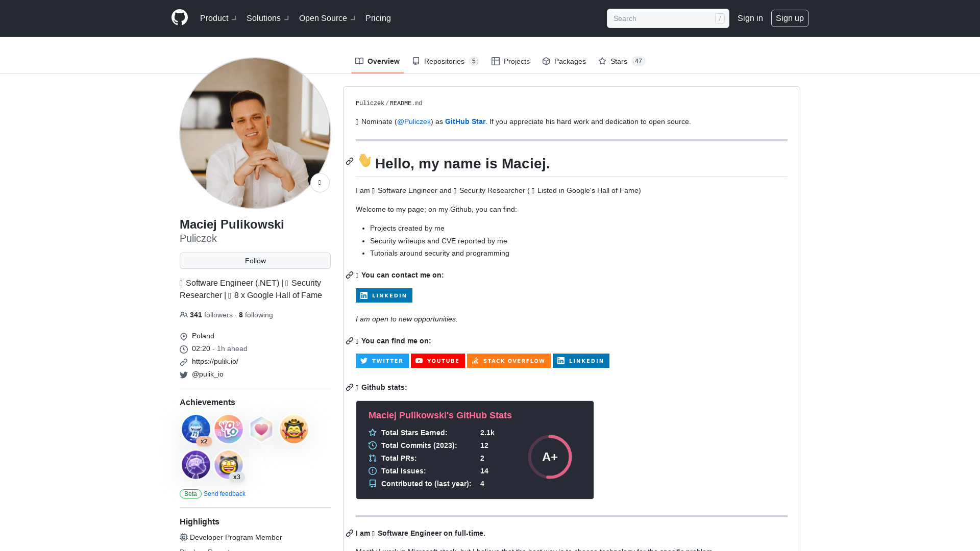The height and width of the screenshot is (551, 980).
Task: Follow Maciej Pulikowski
Action: pos(255,261)
